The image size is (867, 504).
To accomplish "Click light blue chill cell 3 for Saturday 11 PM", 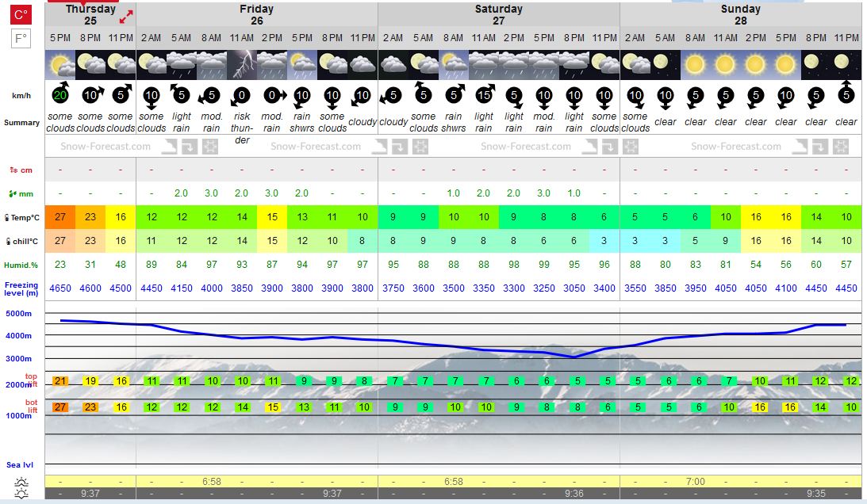I will click(x=604, y=241).
